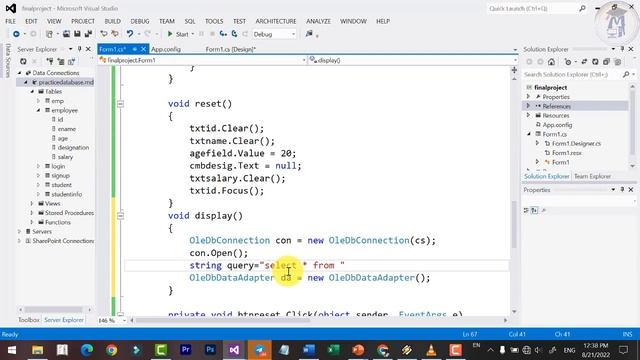Open the Server Explorer window options dropdown
The width and height of the screenshot is (640, 360).
[70, 49]
